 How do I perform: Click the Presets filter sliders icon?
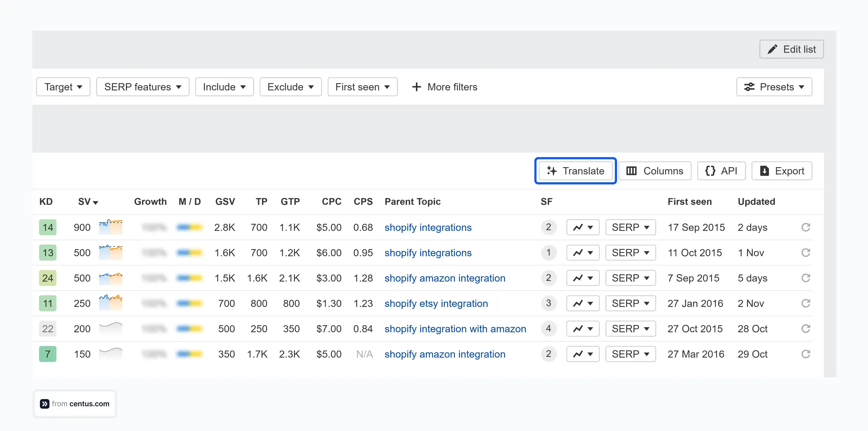pos(749,87)
